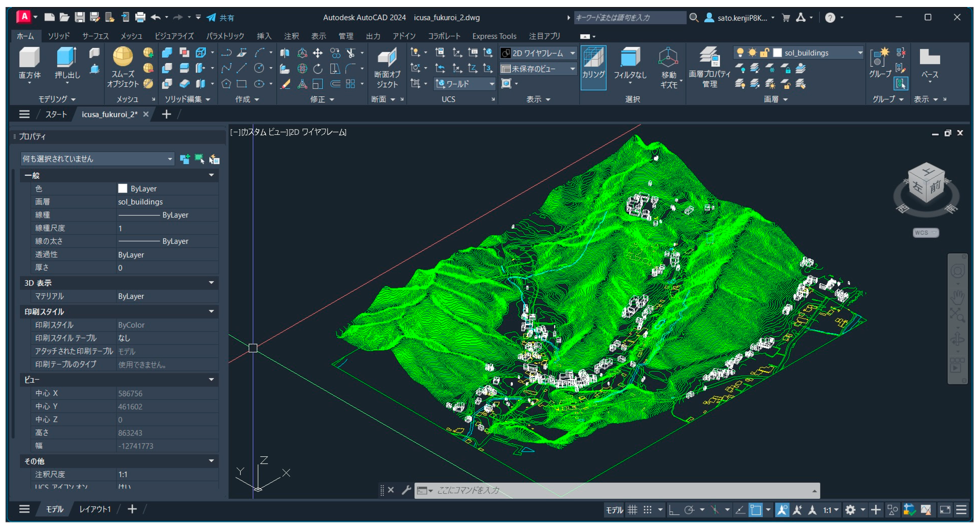Click the ByLayer color swatch in properties

point(122,188)
